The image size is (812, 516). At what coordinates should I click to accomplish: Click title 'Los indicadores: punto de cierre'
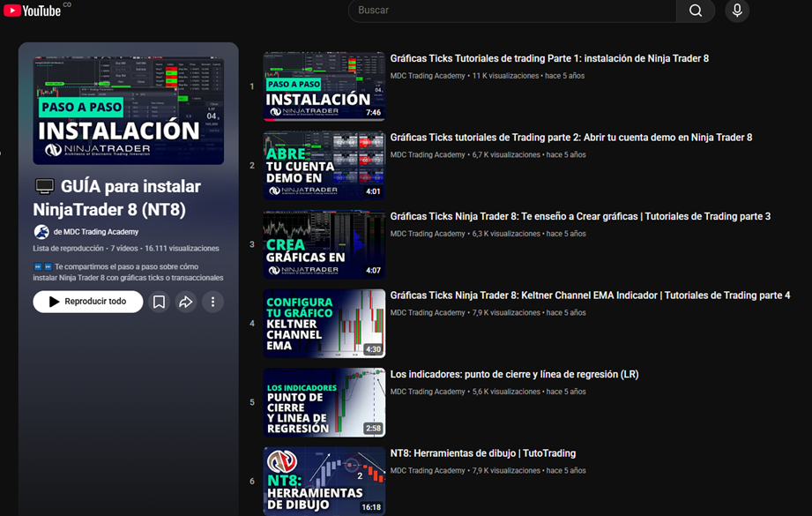click(x=514, y=375)
